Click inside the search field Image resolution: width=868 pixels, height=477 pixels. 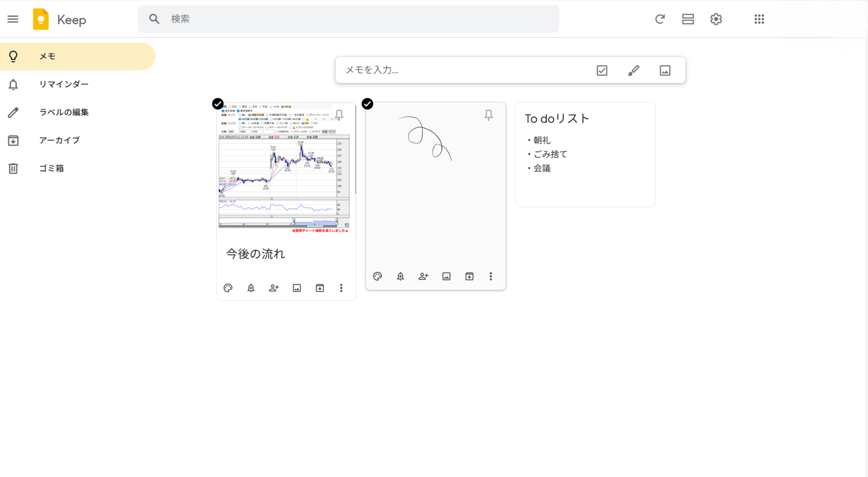click(x=348, y=19)
